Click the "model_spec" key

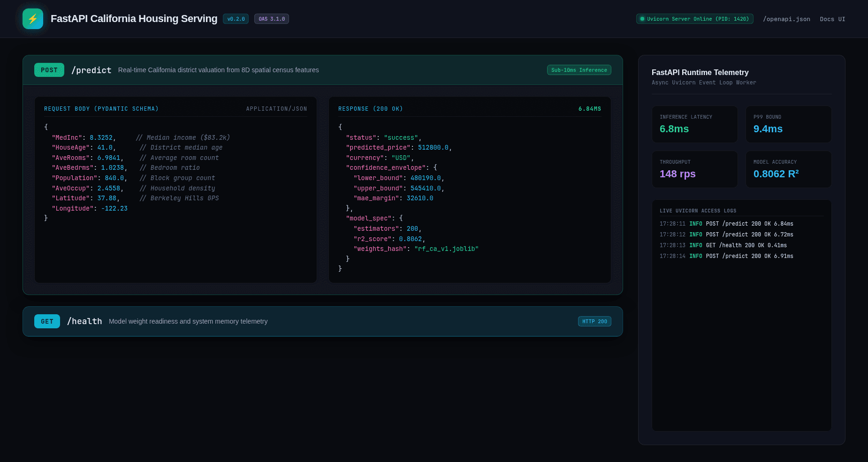pyautogui.click(x=369, y=219)
